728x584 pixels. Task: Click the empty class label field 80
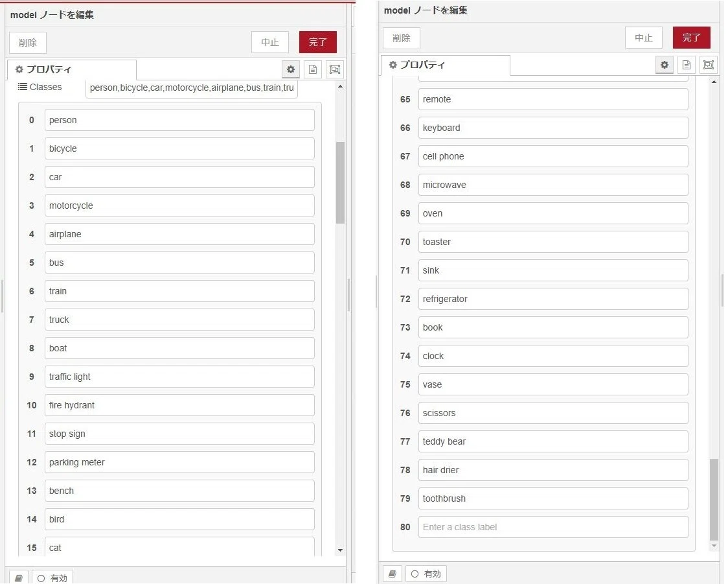[x=553, y=527]
